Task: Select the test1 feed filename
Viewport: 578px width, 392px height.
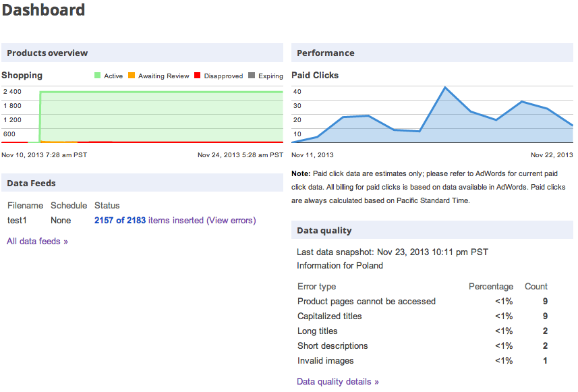Action: click(x=17, y=220)
